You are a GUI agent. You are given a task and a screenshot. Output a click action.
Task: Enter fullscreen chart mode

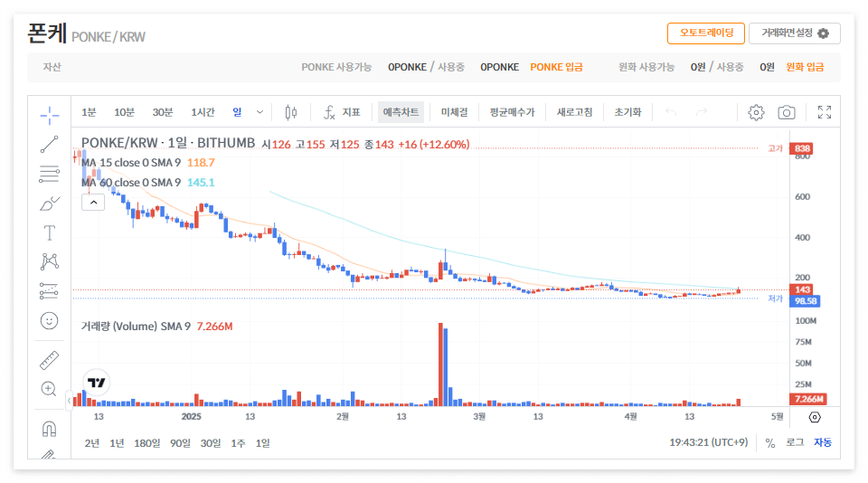pos(825,112)
